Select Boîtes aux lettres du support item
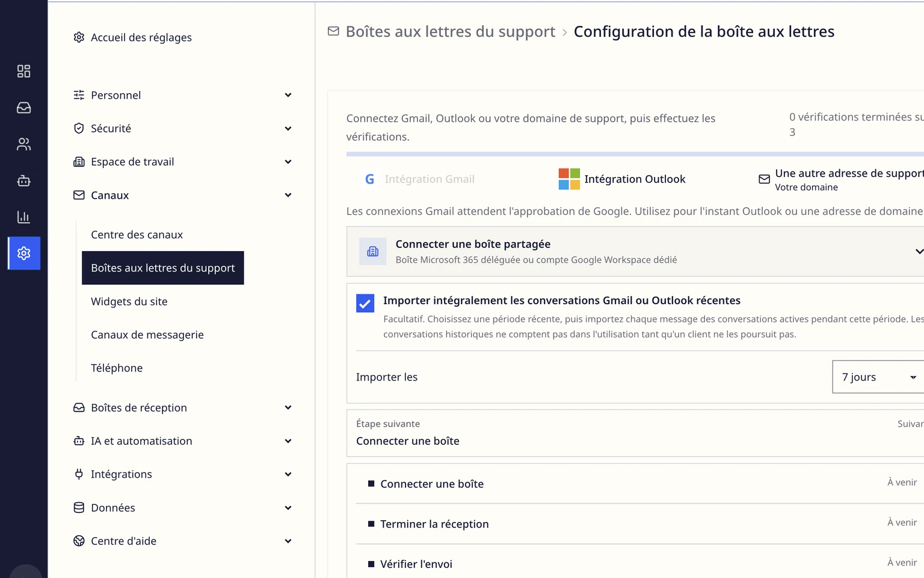This screenshot has width=924, height=578. 163,268
